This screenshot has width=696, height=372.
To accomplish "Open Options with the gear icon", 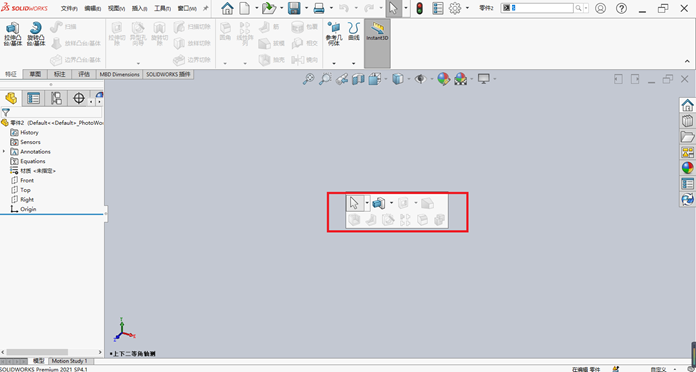I will coord(455,8).
